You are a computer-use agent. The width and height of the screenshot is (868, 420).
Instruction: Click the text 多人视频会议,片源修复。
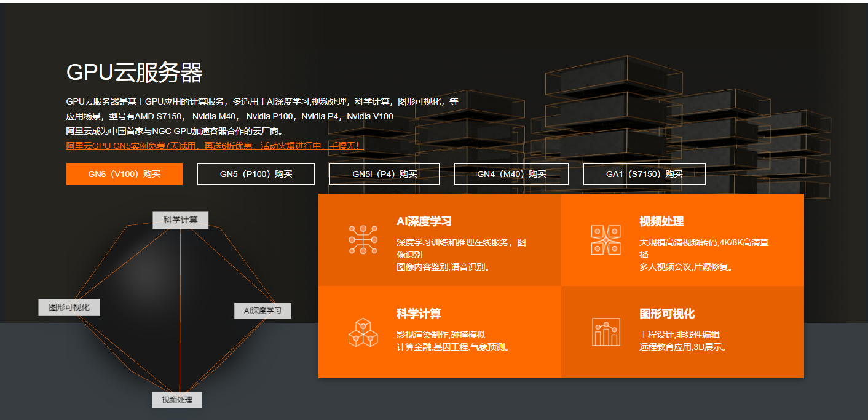(686, 267)
